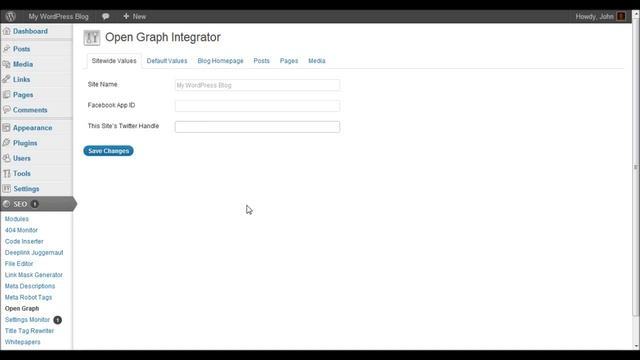Open the Media tab in Open Graph
This screenshot has height=360, width=640.
tap(317, 61)
